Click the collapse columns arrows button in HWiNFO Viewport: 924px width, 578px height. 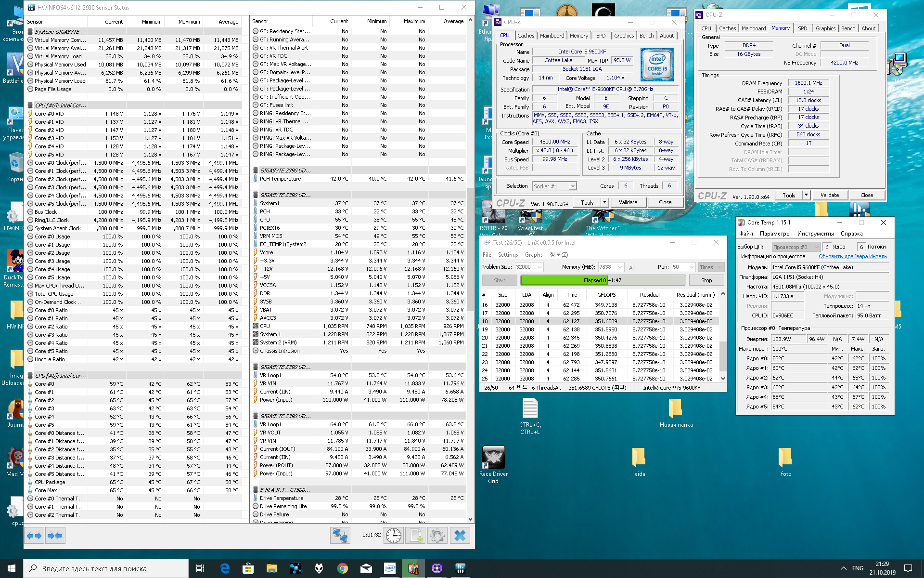click(x=55, y=536)
